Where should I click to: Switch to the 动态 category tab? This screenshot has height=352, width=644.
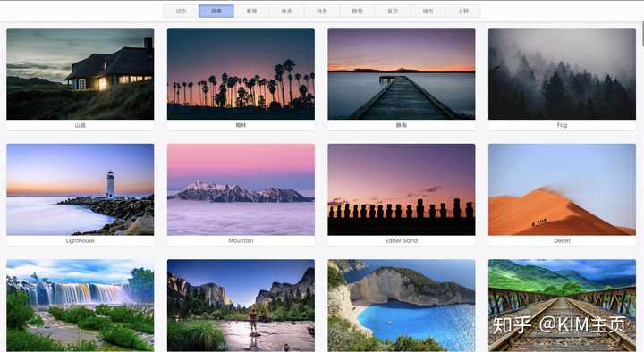[x=181, y=11]
